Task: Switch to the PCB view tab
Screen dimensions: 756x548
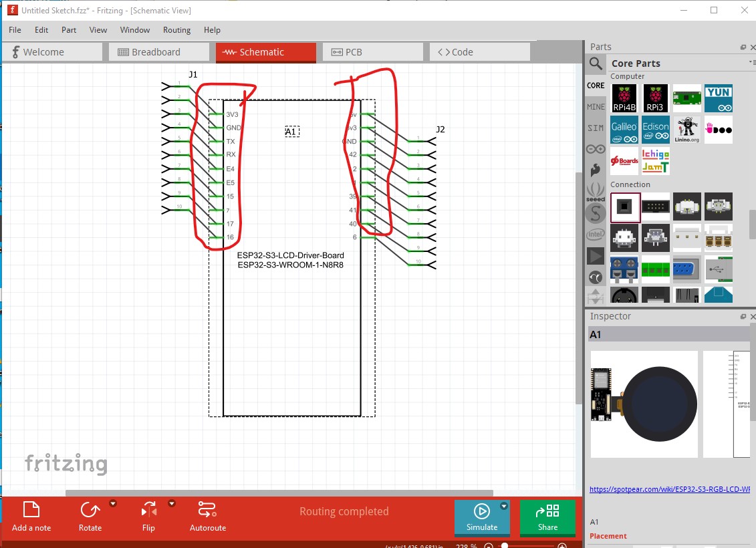Action: point(373,52)
